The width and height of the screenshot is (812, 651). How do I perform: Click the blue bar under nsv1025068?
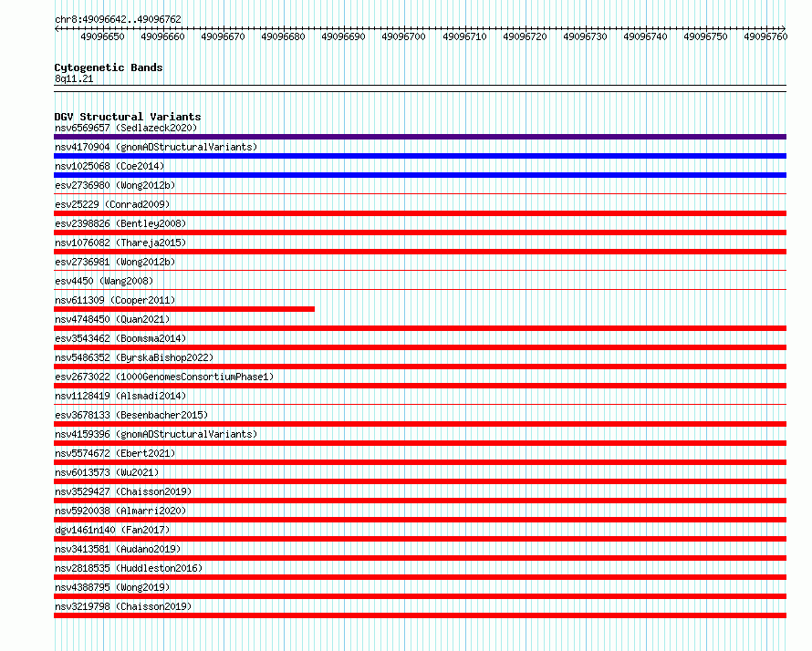tap(420, 175)
